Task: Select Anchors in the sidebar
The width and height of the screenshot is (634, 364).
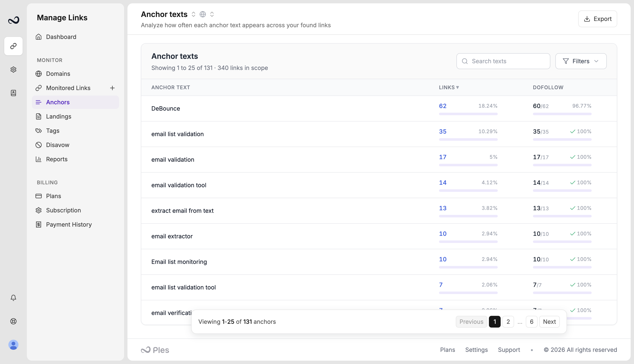Action: pos(75,102)
